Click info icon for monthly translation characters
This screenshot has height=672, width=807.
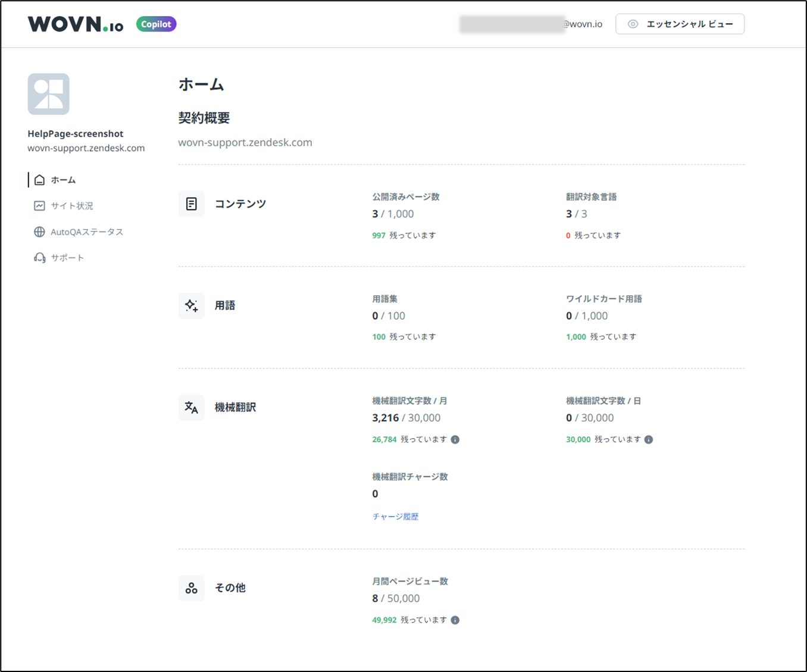(x=455, y=440)
